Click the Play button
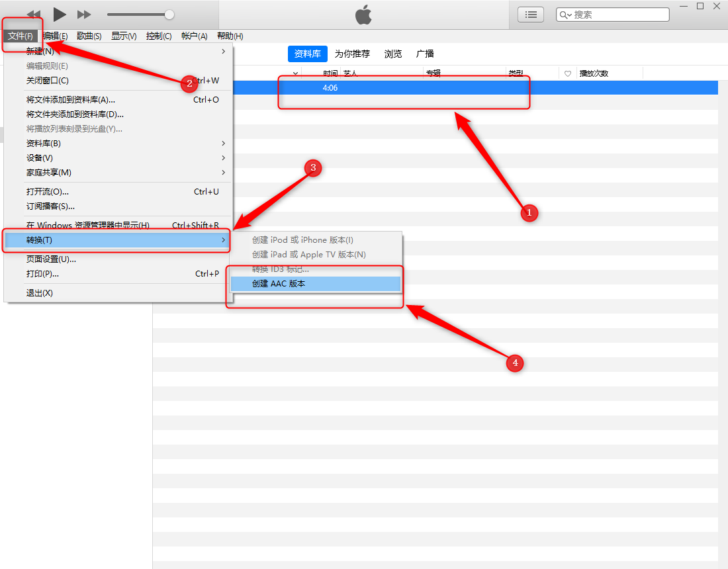This screenshot has height=569, width=728. (x=60, y=15)
